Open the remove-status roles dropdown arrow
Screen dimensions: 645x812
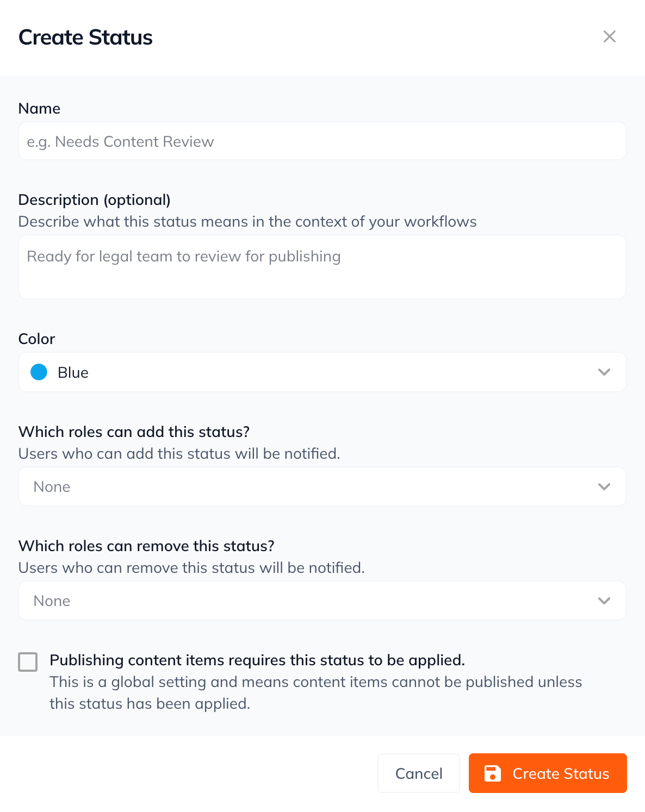(x=604, y=601)
